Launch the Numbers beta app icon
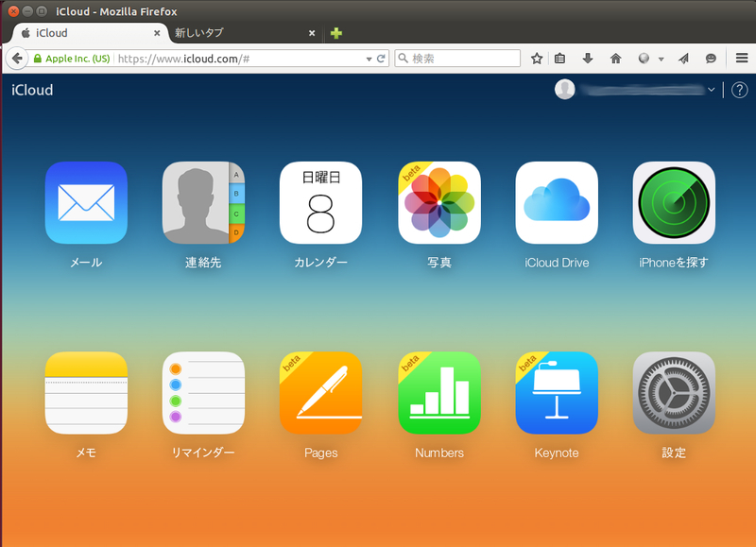The width and height of the screenshot is (756, 547). coord(439,393)
